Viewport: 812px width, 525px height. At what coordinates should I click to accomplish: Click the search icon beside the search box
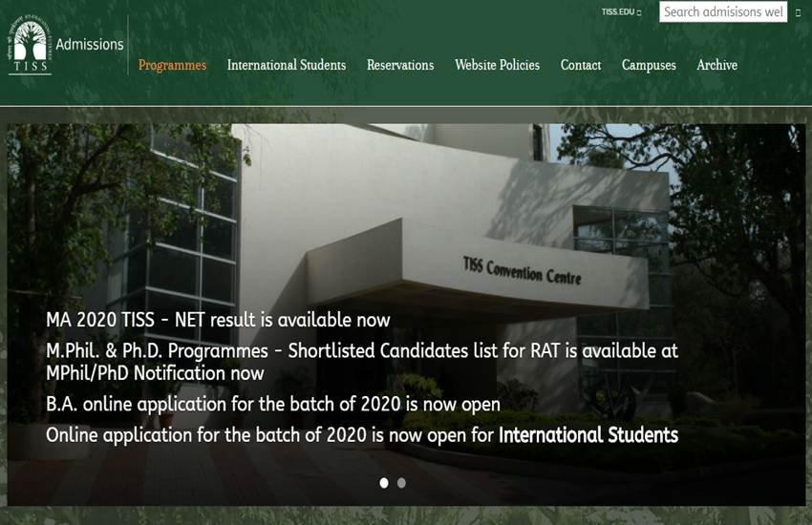point(798,12)
